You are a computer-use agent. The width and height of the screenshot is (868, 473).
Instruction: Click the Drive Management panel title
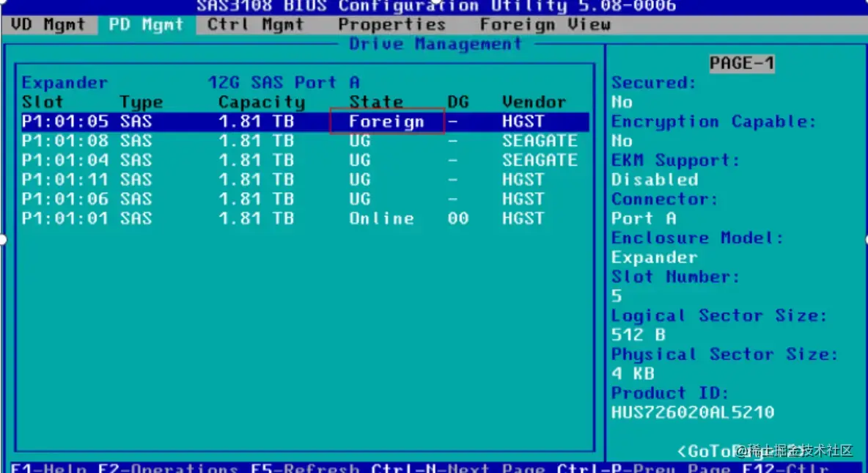(435, 44)
